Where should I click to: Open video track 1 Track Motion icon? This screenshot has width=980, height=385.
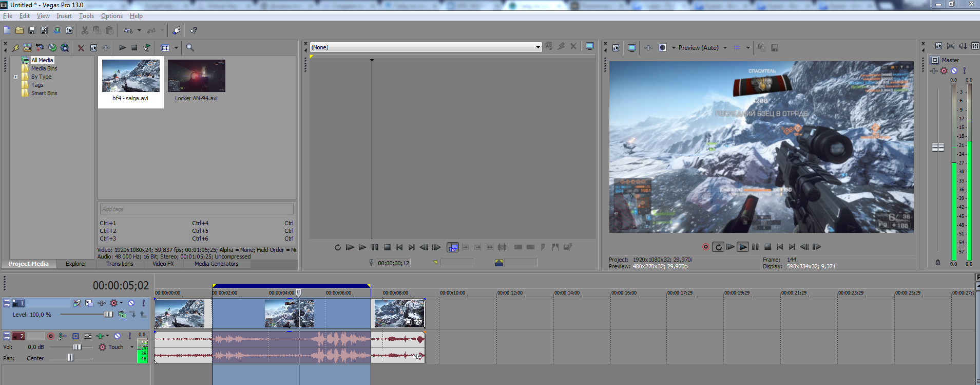(x=89, y=303)
